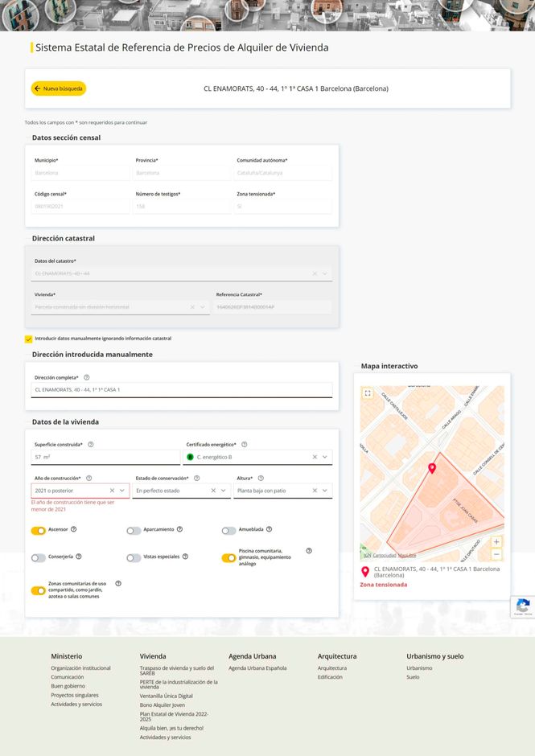Open Bono Alquiler Joven link
The width and height of the screenshot is (535, 756).
(x=163, y=705)
